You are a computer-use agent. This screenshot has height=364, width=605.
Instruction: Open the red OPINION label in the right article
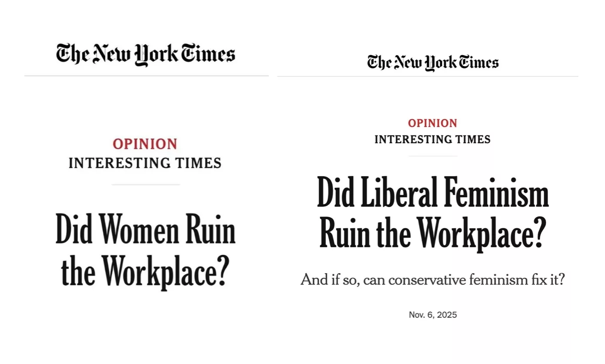click(433, 123)
